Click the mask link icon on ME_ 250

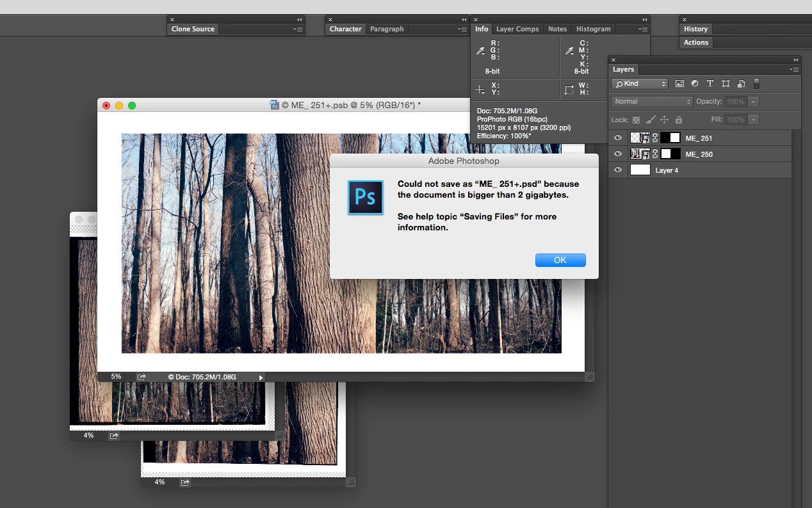(655, 154)
